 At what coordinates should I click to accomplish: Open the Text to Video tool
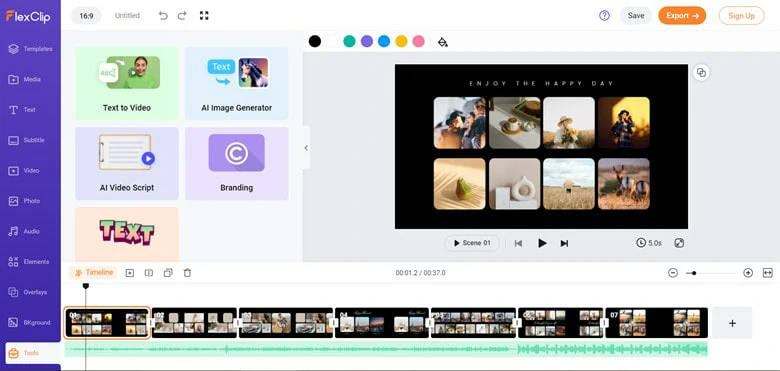pyautogui.click(x=127, y=83)
